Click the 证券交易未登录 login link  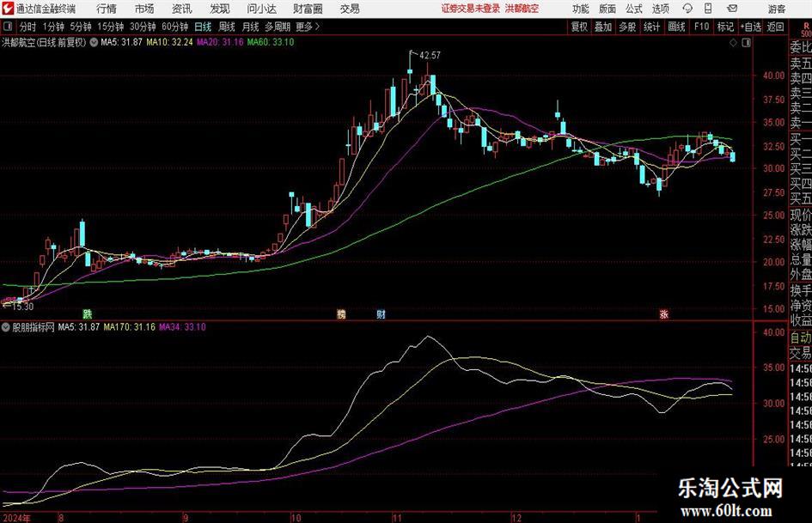coord(471,9)
